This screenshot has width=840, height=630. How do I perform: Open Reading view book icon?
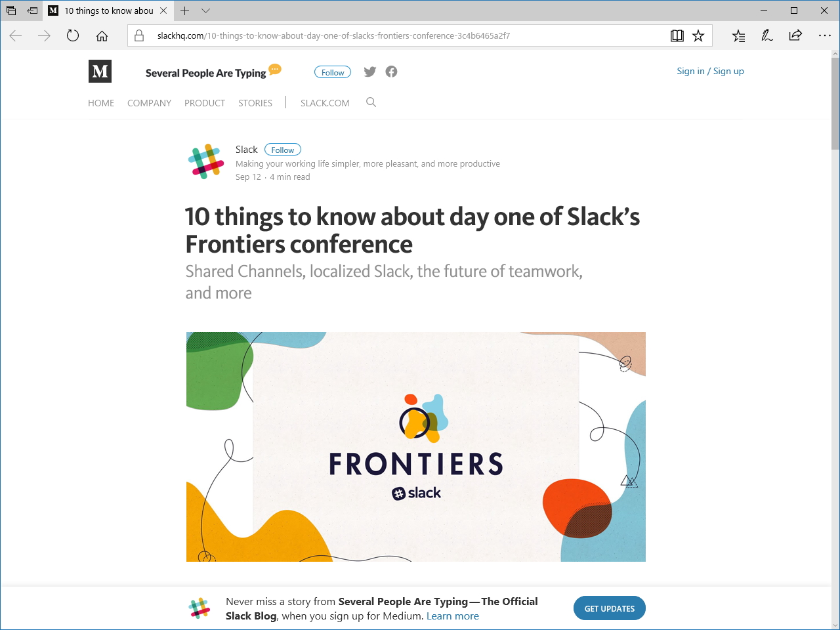(677, 35)
